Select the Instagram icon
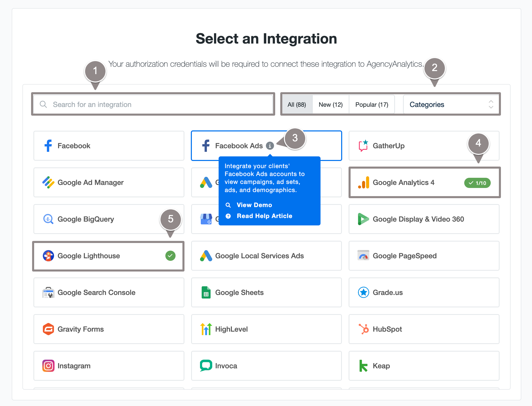 (48, 366)
